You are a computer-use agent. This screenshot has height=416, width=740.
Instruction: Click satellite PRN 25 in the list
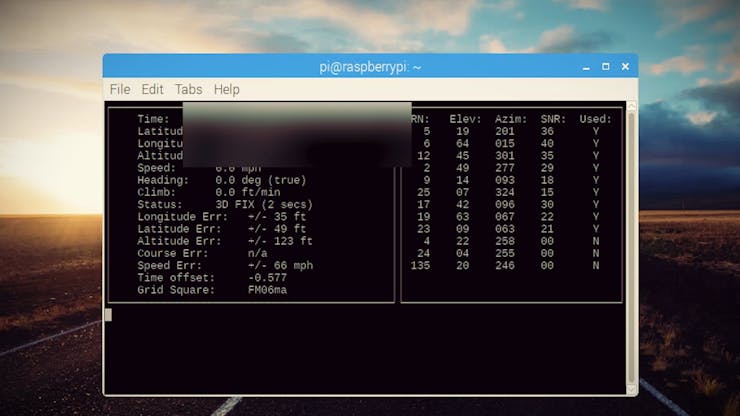tap(423, 192)
